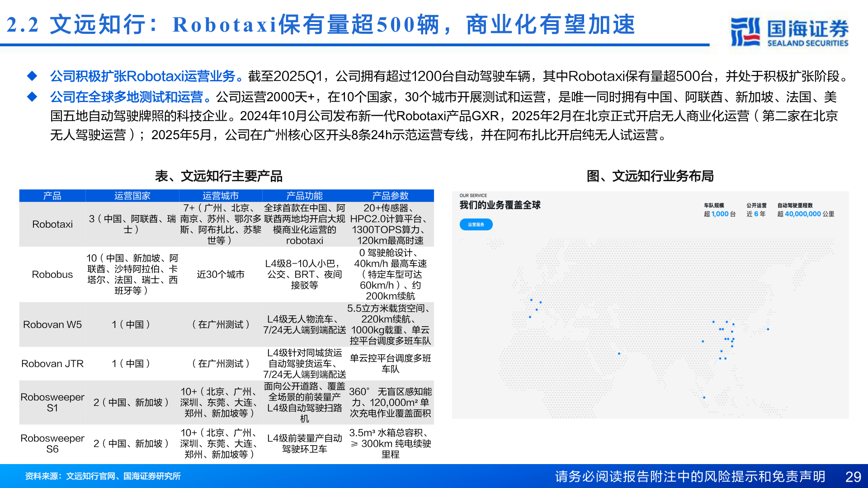
Task: Click the page number 29
Action: point(853,477)
